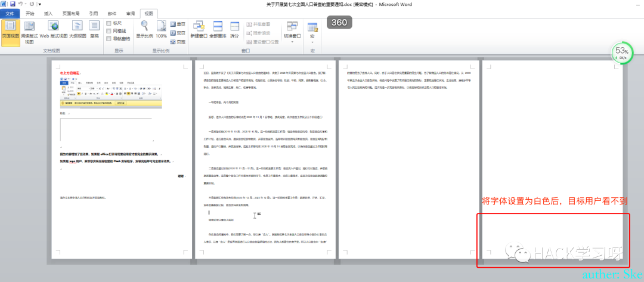
Task: Switch to 阅读版式视图 reading view
Action: (x=29, y=32)
